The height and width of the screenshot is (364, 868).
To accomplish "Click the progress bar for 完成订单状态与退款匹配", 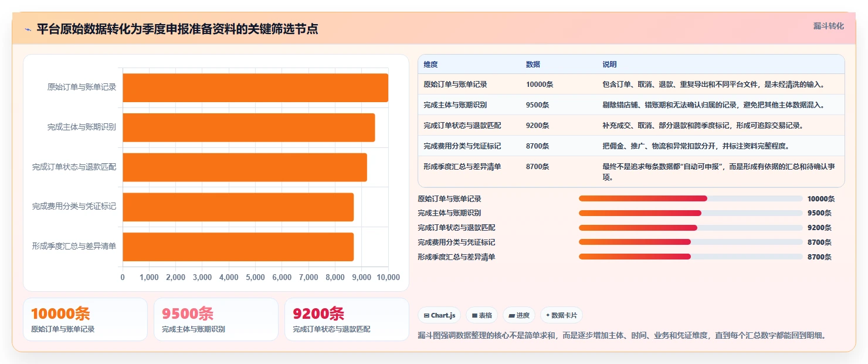I will [690, 228].
